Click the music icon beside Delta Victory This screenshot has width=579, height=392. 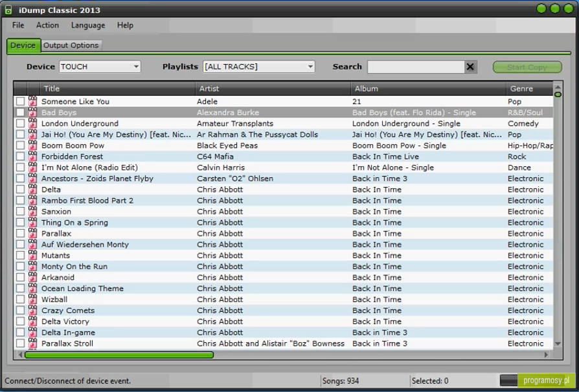[33, 321]
